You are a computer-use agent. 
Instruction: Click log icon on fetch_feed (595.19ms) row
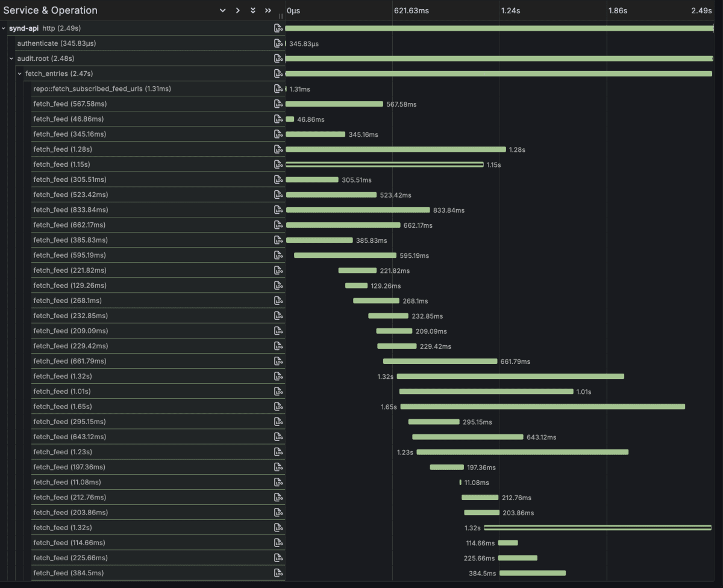278,255
